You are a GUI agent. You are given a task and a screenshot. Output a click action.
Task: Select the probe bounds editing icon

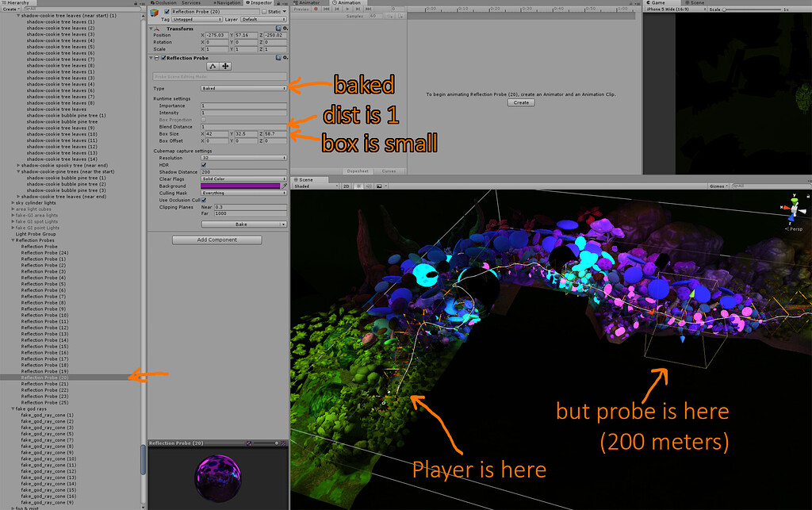tap(213, 66)
